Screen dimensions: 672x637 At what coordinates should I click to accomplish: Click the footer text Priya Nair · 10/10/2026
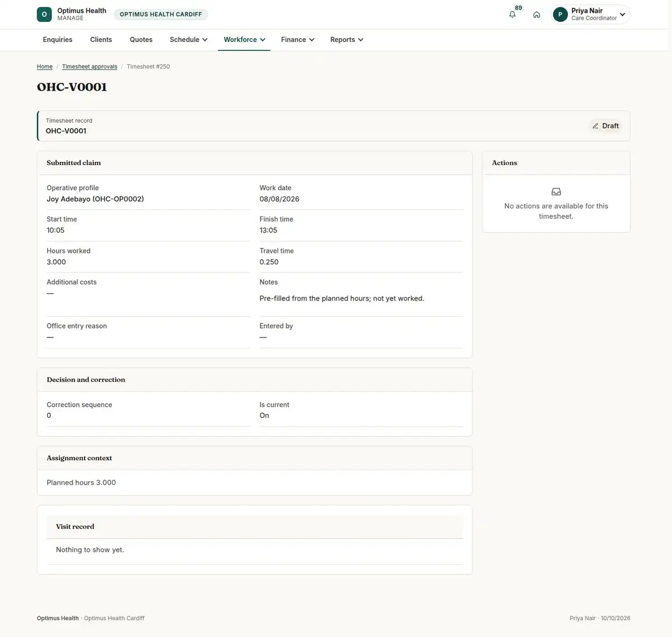coord(600,619)
